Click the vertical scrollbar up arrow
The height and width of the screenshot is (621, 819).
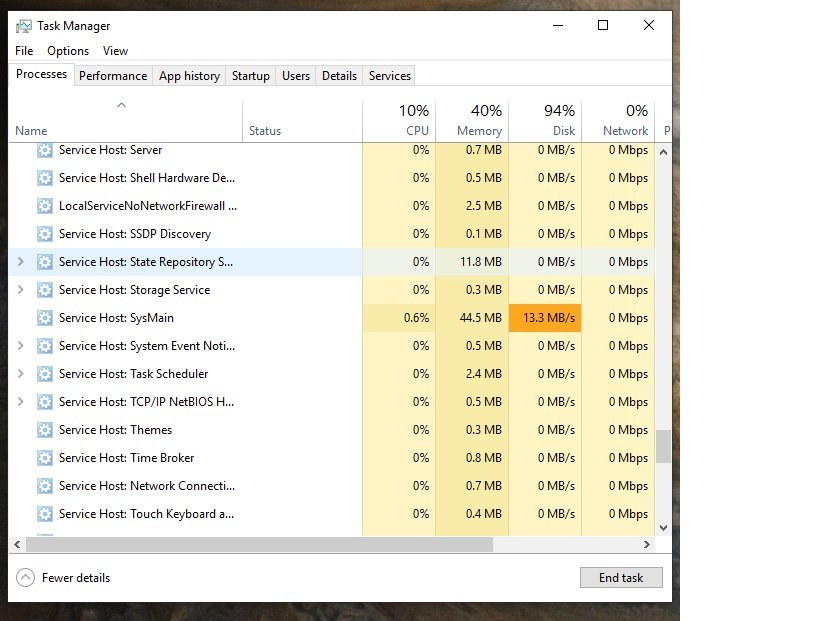663,153
